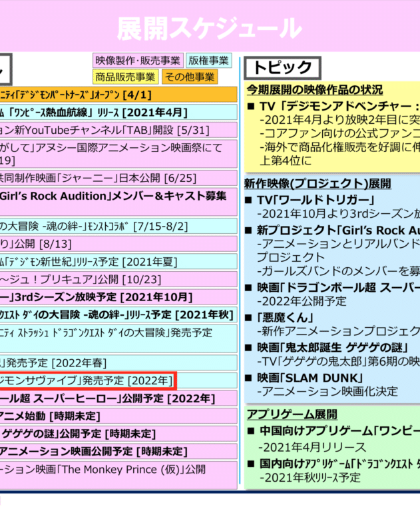Viewport: 420px width, 511px height.
Task: Click the TV「デジモンアドベンチャー： topic line
Action: [x=339, y=106]
